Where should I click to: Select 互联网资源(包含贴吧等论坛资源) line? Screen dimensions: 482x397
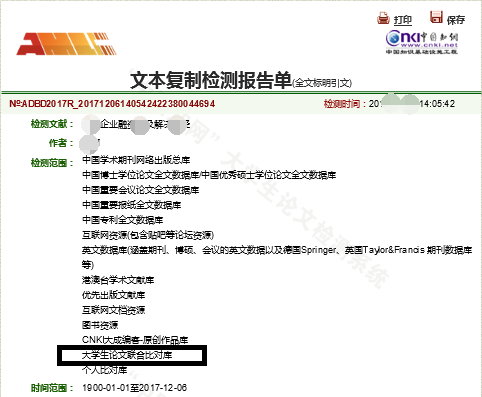tap(148, 235)
